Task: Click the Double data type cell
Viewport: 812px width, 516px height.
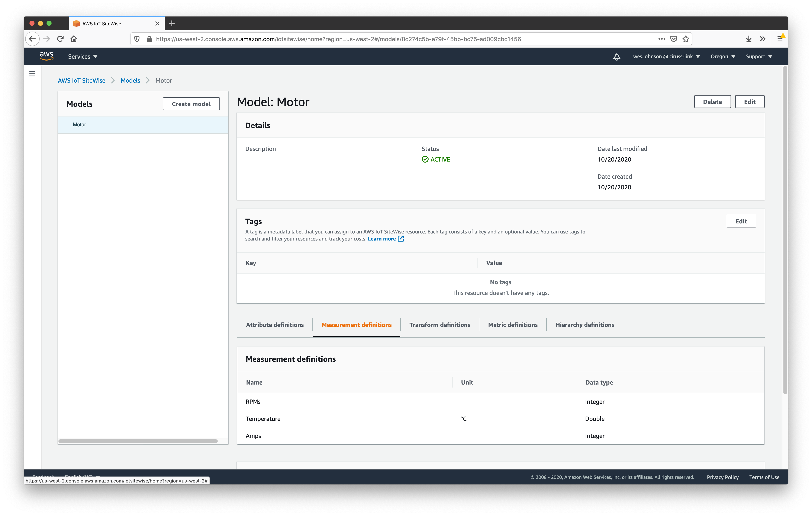Action: pos(594,418)
